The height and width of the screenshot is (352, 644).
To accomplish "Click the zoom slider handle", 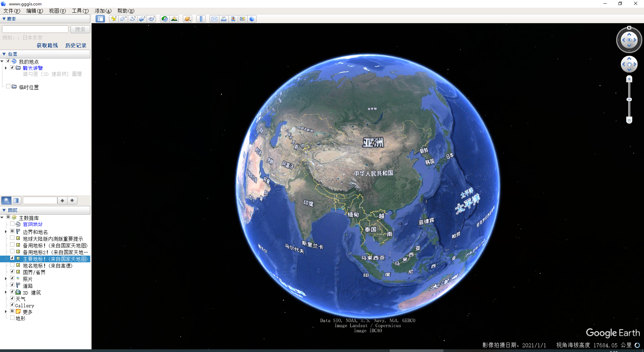I will [x=629, y=99].
